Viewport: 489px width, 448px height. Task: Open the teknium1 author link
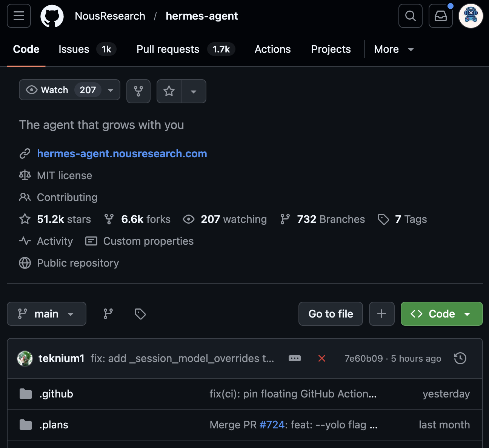click(62, 358)
